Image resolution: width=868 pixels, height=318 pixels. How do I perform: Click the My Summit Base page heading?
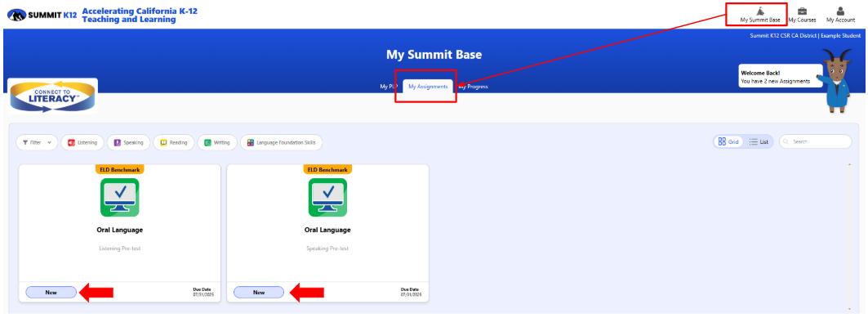pyautogui.click(x=434, y=55)
